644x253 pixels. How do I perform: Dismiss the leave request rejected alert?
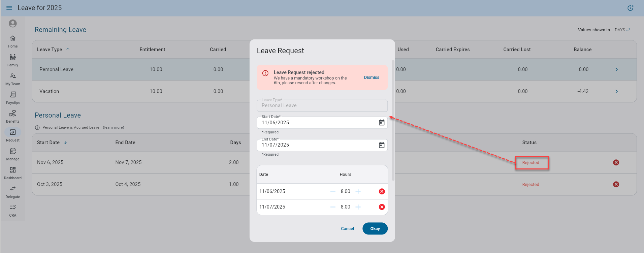click(371, 77)
